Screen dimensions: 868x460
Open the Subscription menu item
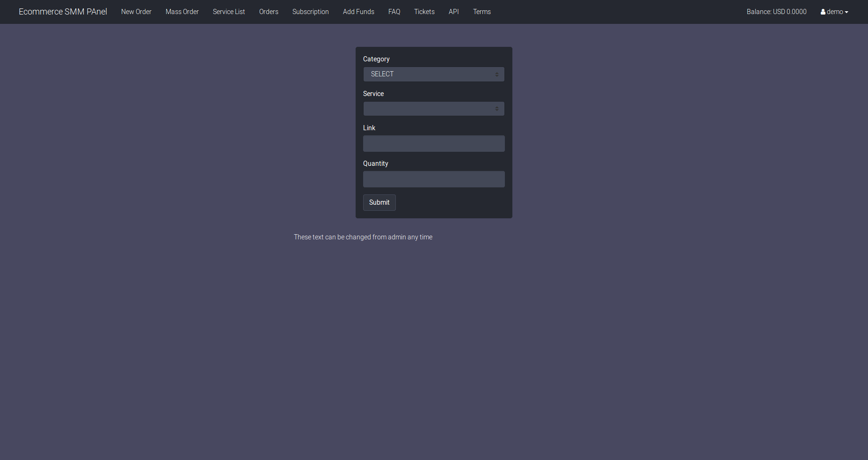click(x=310, y=12)
